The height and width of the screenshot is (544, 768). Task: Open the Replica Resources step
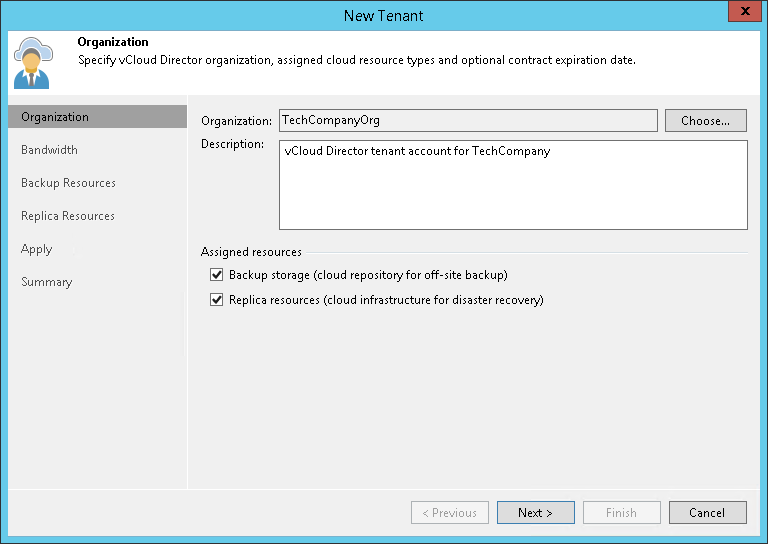coord(68,216)
